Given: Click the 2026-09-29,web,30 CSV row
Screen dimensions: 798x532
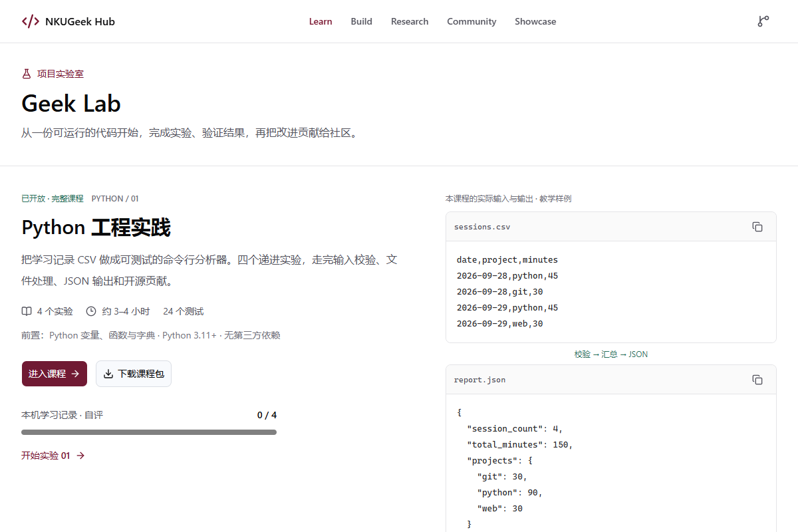Looking at the screenshot, I should point(500,324).
